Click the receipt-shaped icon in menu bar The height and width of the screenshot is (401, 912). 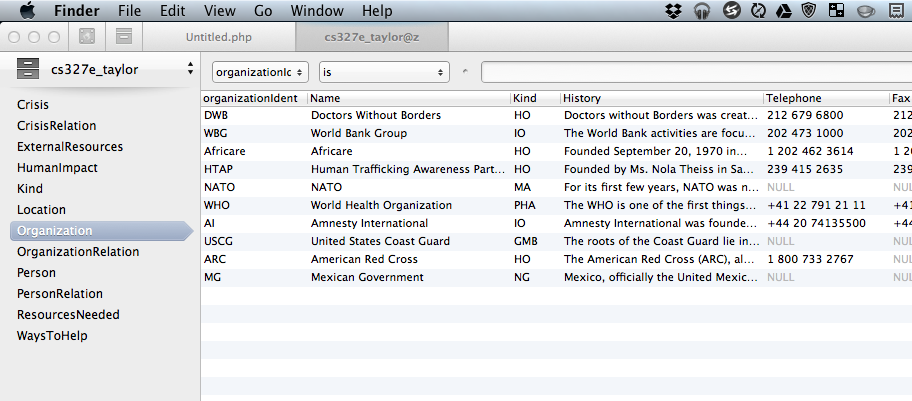[x=896, y=10]
